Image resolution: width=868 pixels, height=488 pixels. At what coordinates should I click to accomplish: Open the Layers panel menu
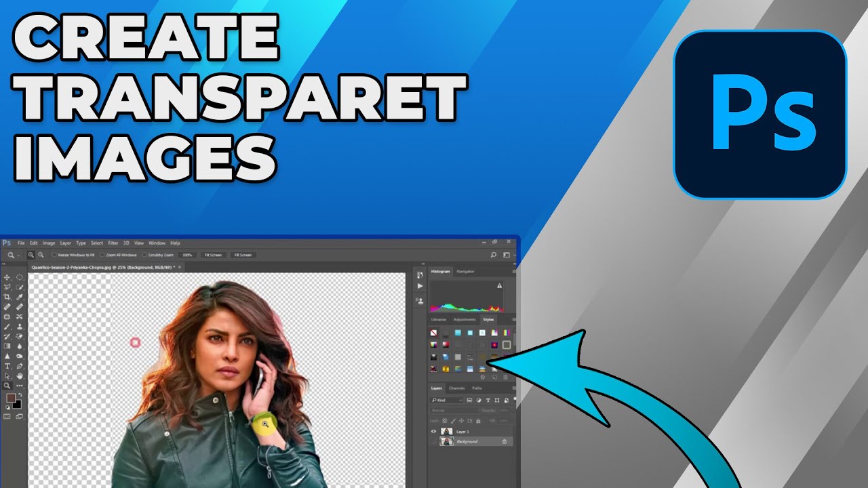click(x=514, y=388)
